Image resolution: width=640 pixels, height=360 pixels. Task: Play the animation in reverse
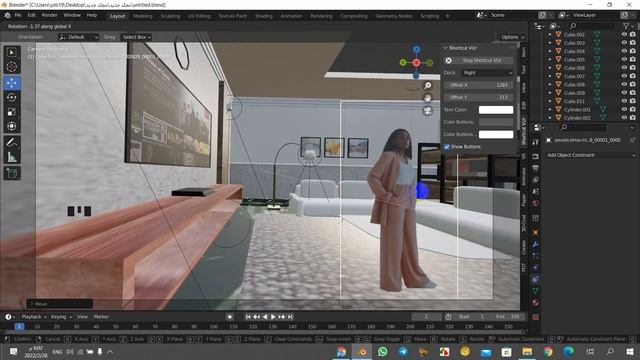coord(265,317)
